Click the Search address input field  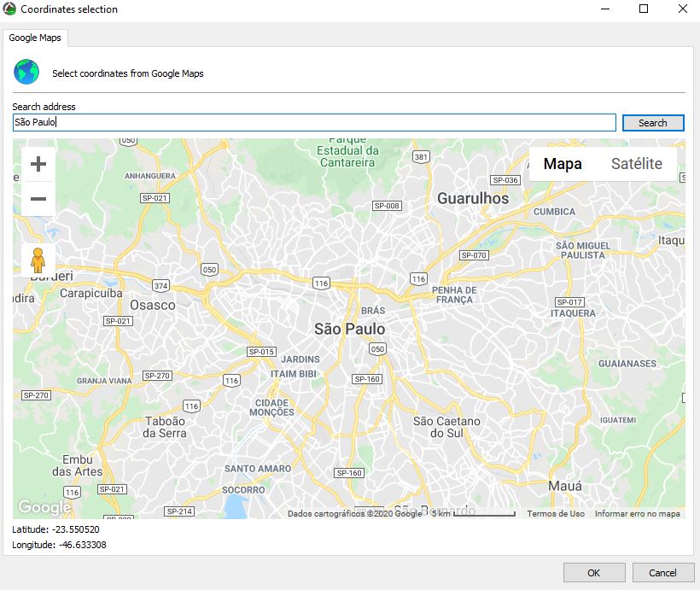[314, 122]
